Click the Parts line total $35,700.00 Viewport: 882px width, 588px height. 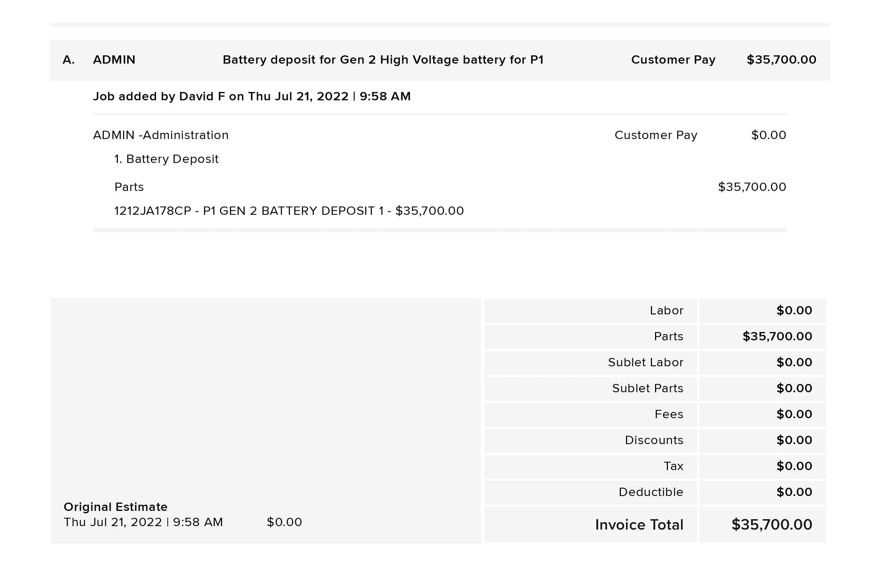[752, 187]
